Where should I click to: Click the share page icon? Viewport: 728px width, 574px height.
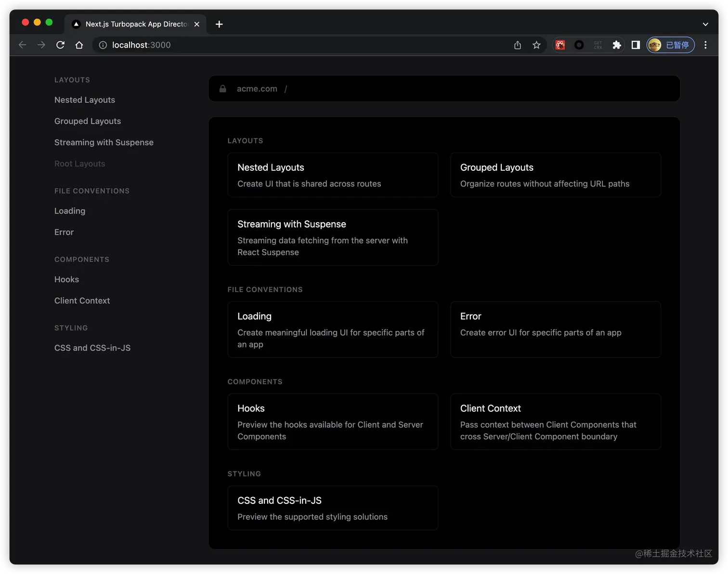[x=518, y=45]
